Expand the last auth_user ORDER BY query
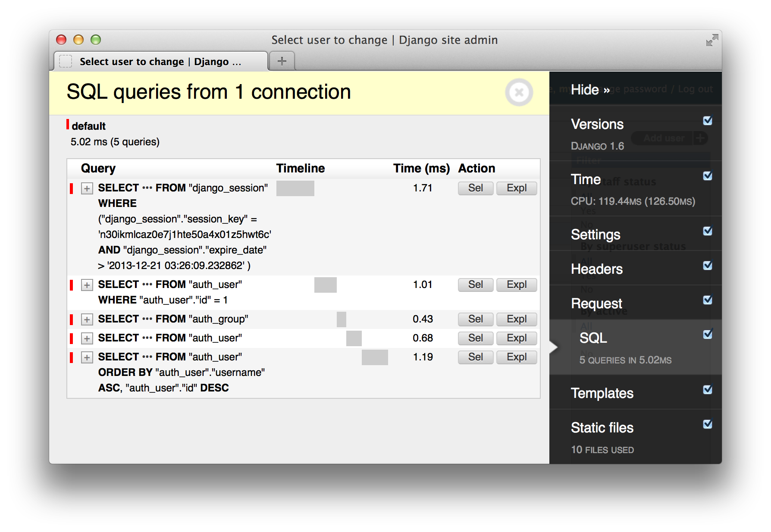This screenshot has width=771, height=532. 87,357
